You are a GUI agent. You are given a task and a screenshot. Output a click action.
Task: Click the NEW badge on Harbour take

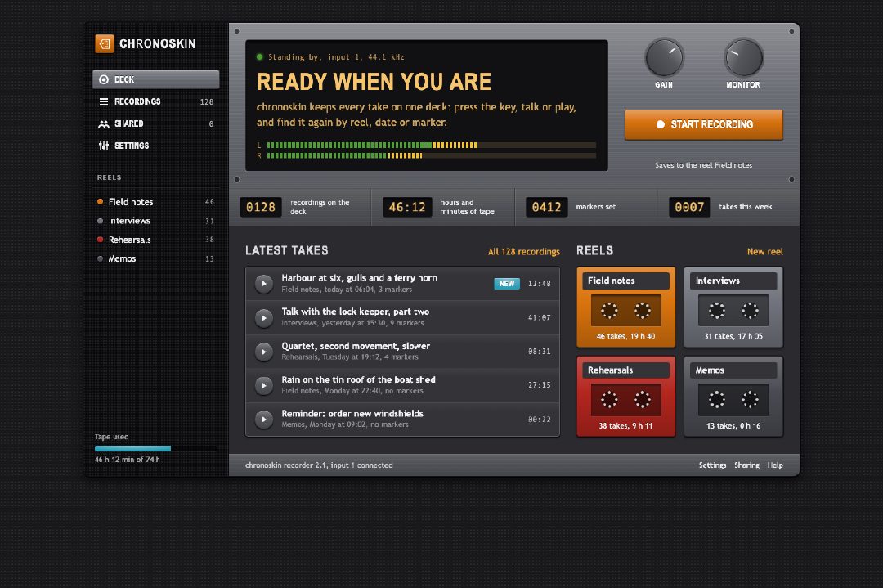(x=507, y=284)
